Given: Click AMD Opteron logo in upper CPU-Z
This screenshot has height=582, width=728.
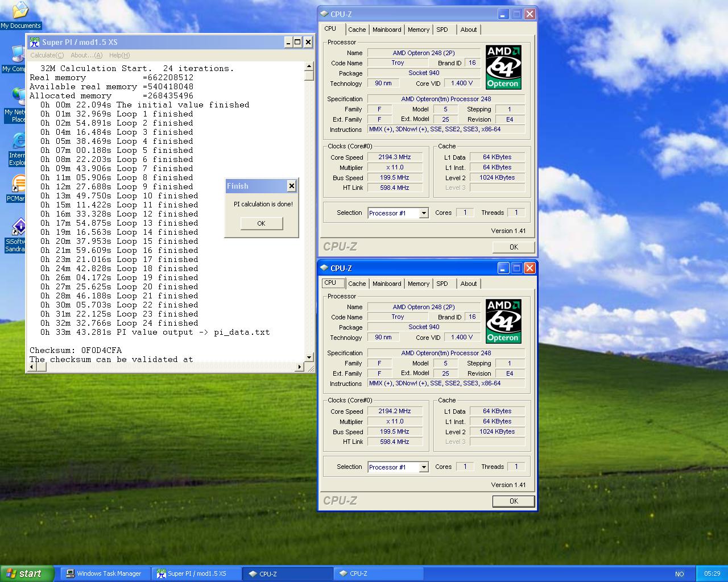Looking at the screenshot, I should point(503,67).
